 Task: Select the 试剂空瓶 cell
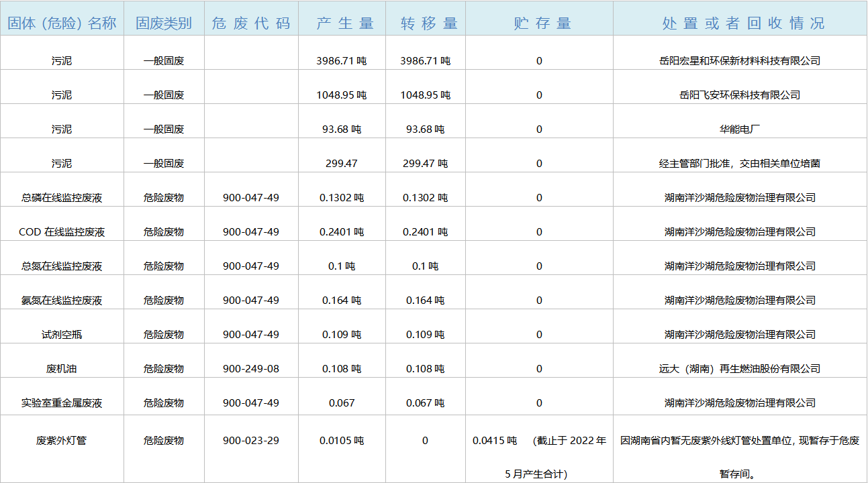[x=62, y=335]
